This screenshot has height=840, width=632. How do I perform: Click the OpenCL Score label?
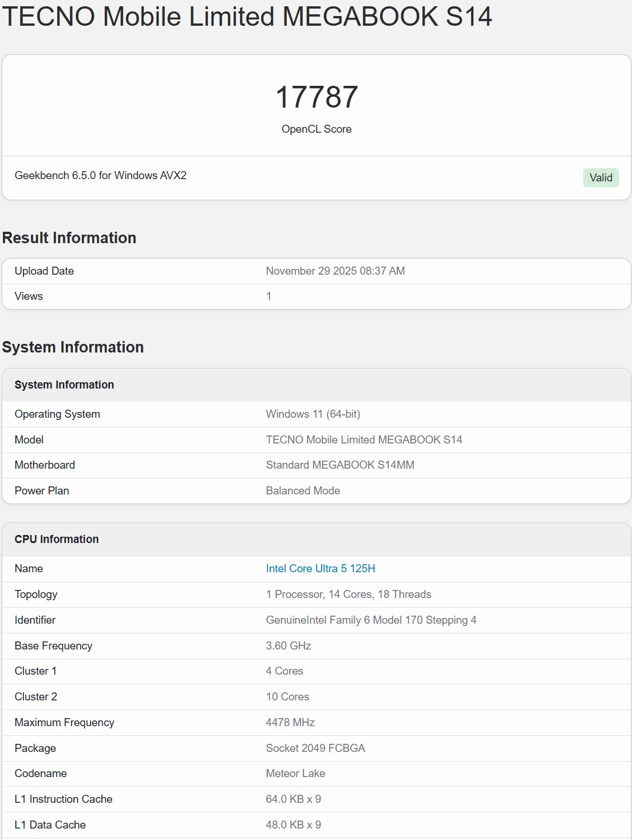point(316,129)
